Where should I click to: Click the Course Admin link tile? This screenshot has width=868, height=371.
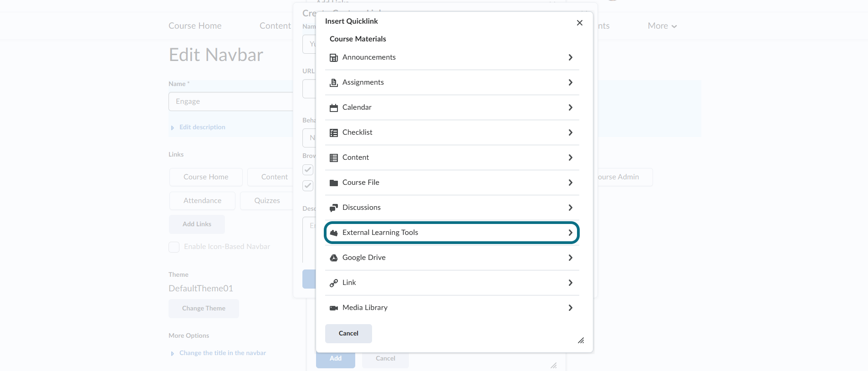pos(624,177)
